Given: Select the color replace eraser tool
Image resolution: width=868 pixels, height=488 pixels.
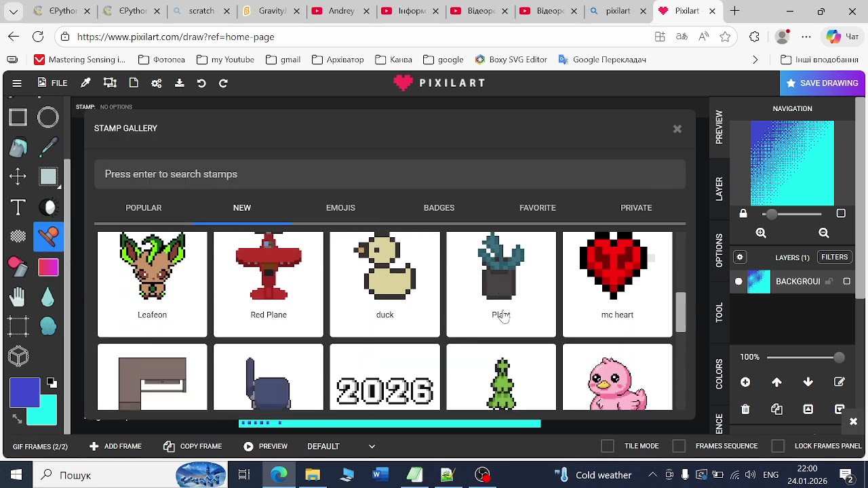Looking at the screenshot, I should [18, 266].
